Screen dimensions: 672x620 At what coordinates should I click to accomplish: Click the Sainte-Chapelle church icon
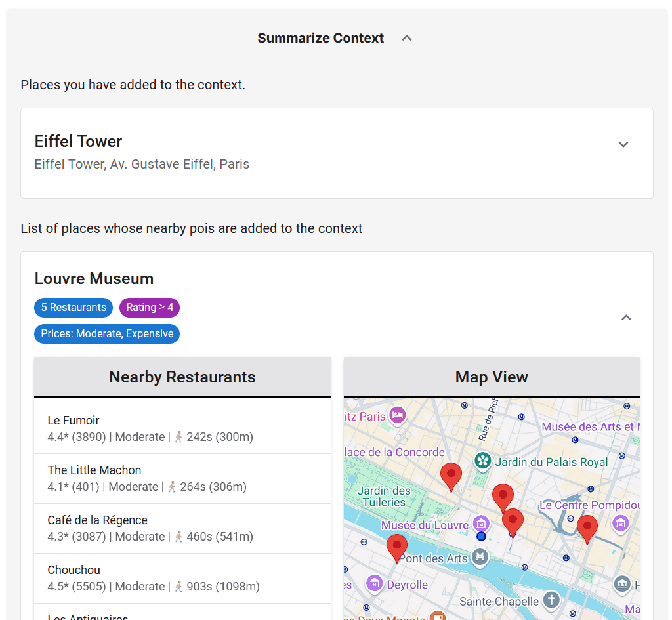tap(551, 600)
